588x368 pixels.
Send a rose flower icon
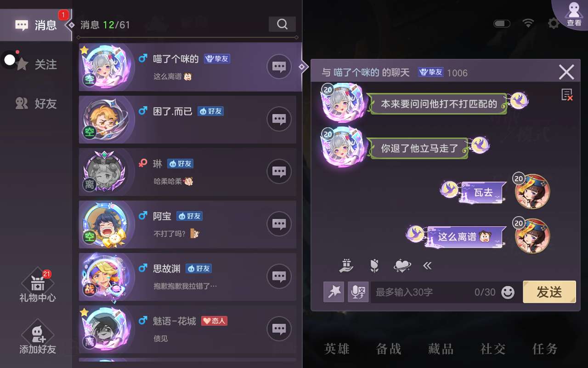click(374, 265)
